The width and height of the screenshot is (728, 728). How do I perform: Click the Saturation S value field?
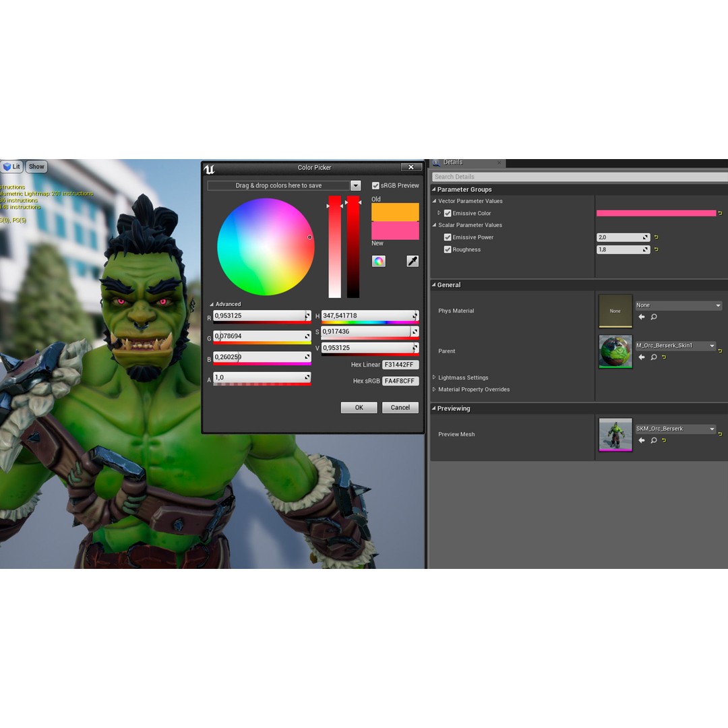tap(370, 332)
